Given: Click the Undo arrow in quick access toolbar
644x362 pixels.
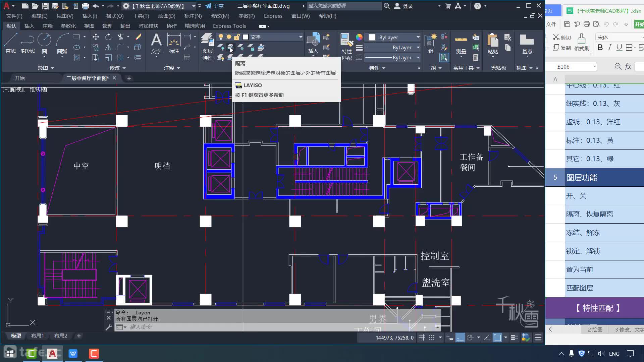Looking at the screenshot, I should (96, 6).
